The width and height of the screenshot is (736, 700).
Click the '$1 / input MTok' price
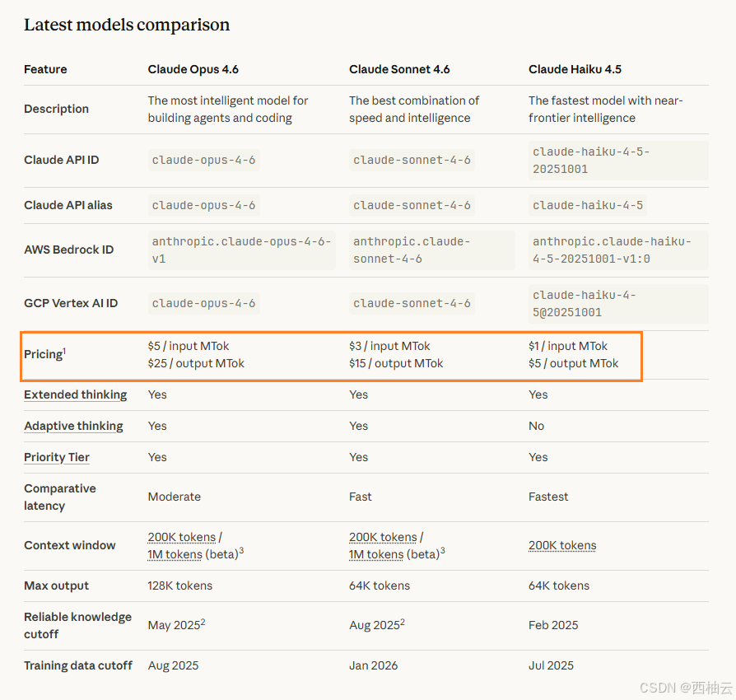click(x=568, y=346)
